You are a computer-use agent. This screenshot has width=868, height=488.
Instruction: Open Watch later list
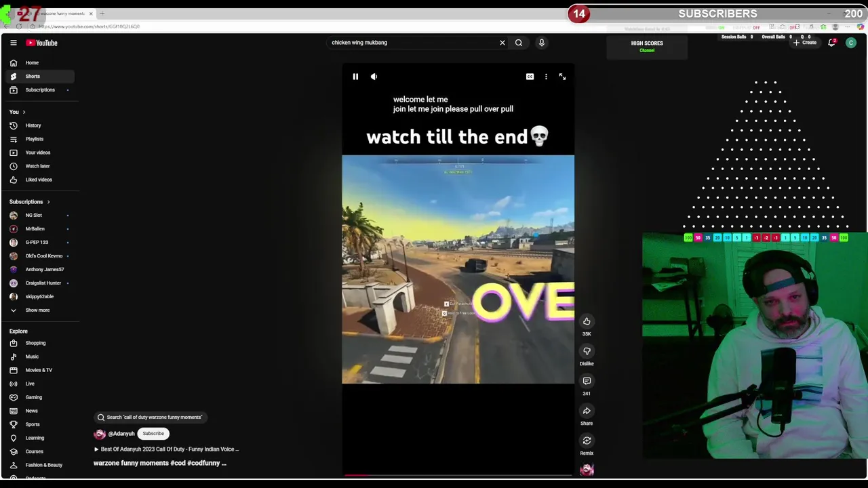pos(38,166)
